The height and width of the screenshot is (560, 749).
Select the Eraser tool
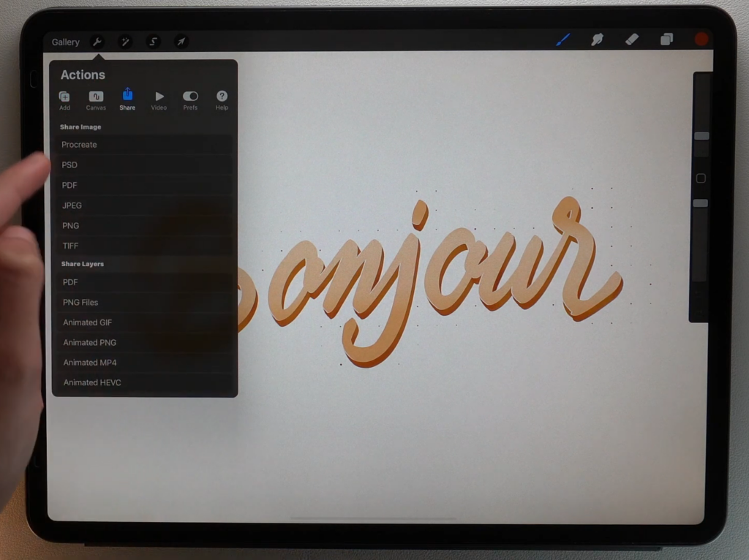pos(632,39)
